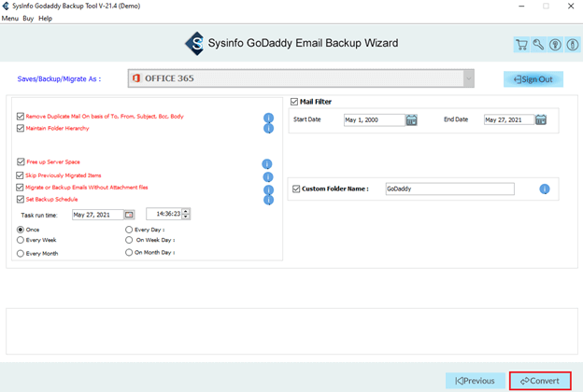Click the Convert button

[x=540, y=381]
